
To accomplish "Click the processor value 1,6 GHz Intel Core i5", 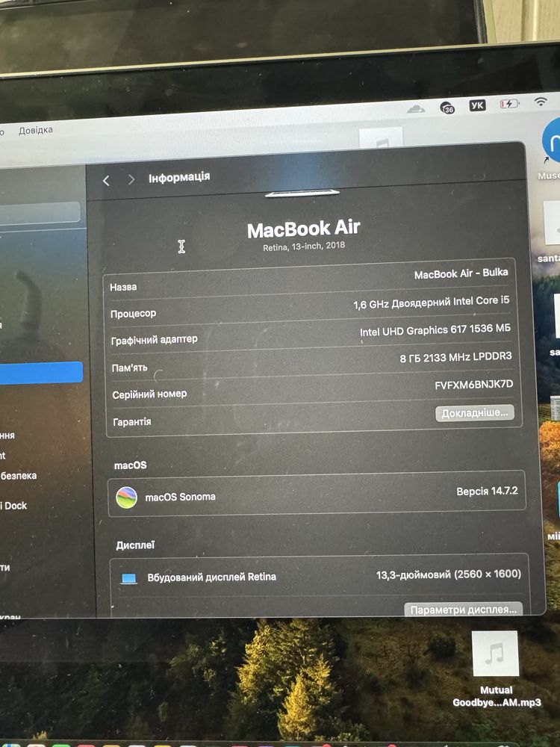I will pos(431,303).
